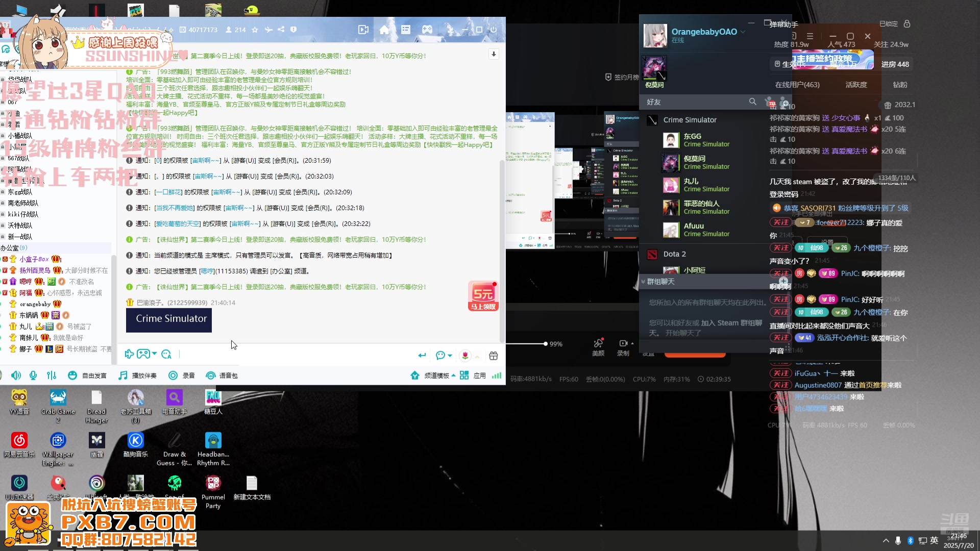Click the Crime Simulator message card
980x551 pixels.
169,320
